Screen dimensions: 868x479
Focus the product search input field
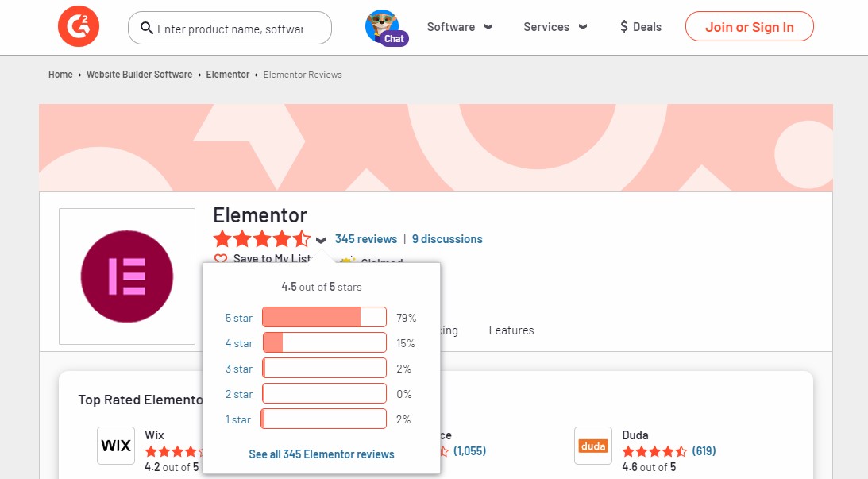point(230,29)
